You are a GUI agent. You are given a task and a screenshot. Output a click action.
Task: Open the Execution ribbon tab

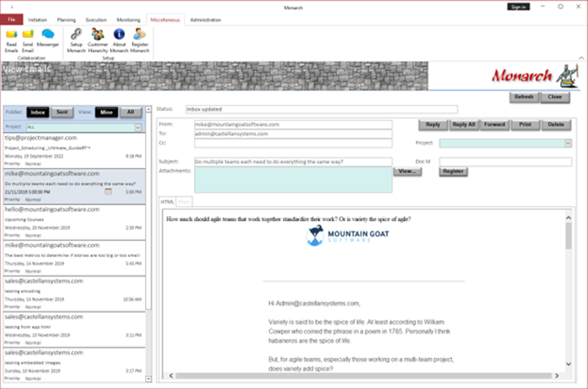pos(96,20)
